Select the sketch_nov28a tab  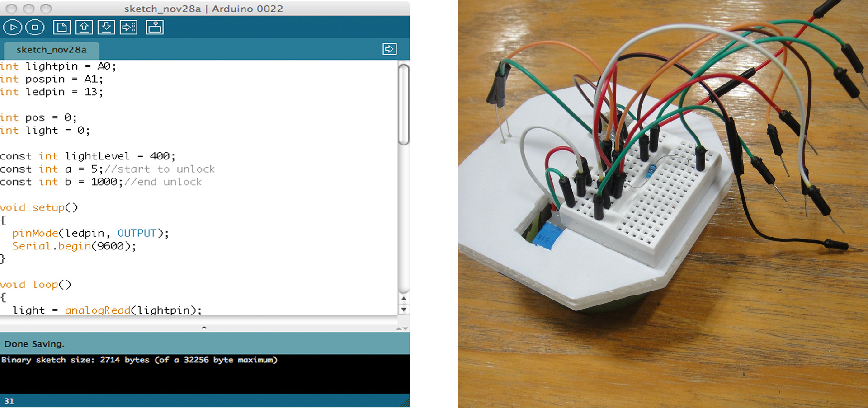pyautogui.click(x=52, y=50)
